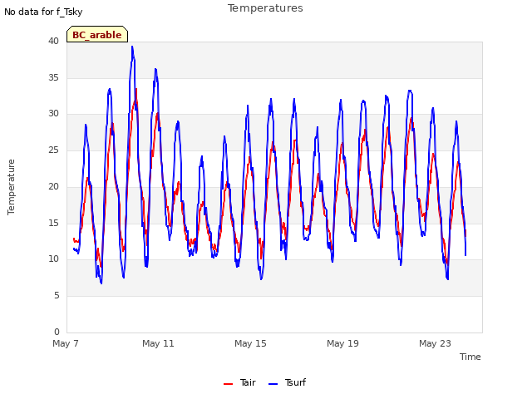Viewport: 532px width, 399px height.
Task: Click the 0 y-axis tick label
Action: click(x=57, y=332)
